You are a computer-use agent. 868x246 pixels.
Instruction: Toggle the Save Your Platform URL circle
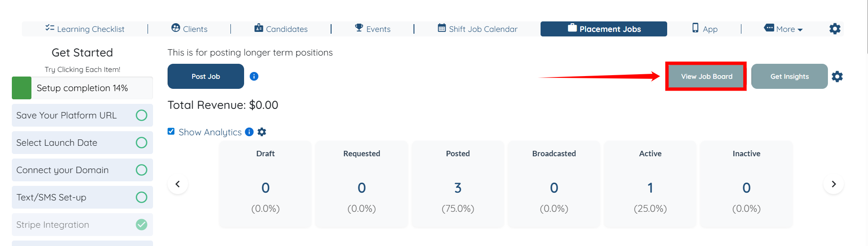pos(142,115)
